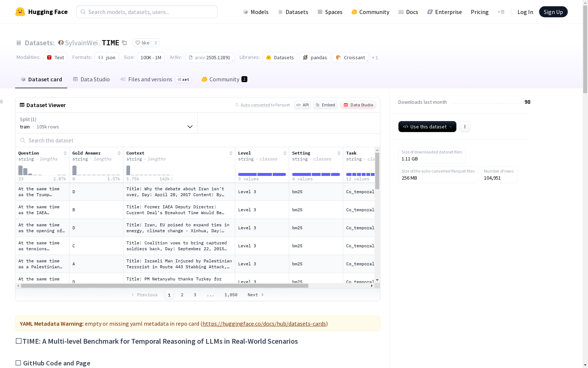The width and height of the screenshot is (588, 368).
Task: Sort by Context column icon
Action: pos(231,153)
